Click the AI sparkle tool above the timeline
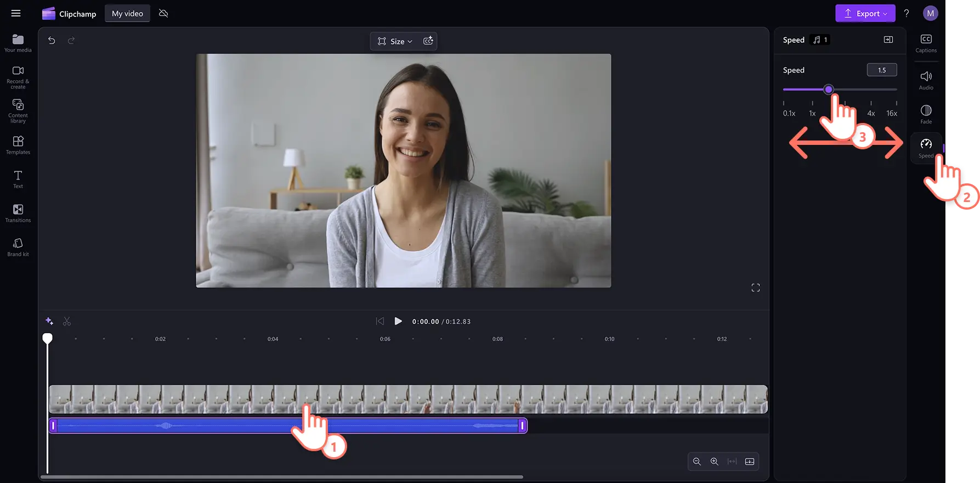Screen dimensions: 980x483 49,321
